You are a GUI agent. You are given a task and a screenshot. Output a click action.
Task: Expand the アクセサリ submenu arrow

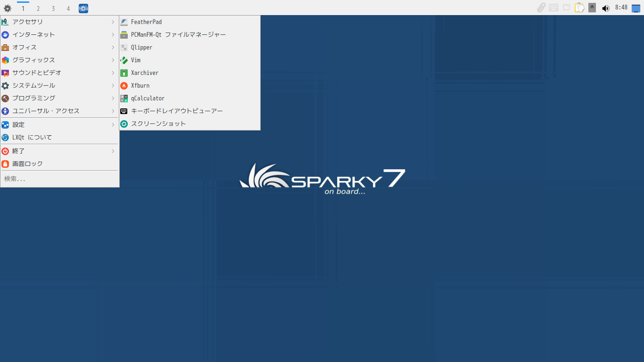[113, 22]
